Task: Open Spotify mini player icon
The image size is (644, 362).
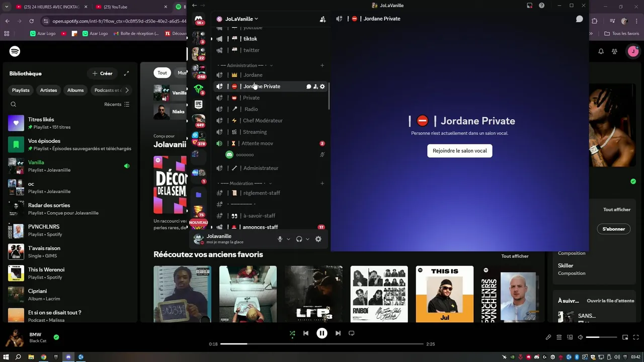Action: pos(625,337)
